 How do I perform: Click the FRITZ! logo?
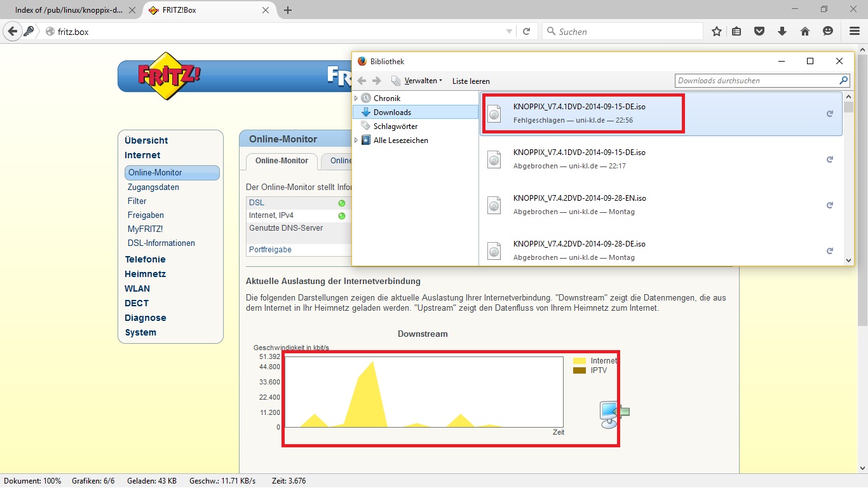[x=168, y=76]
